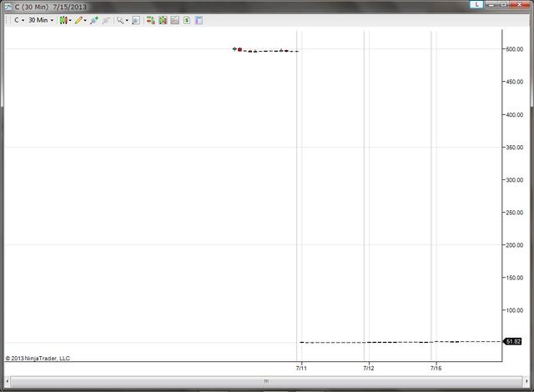Image resolution: width=534 pixels, height=392 pixels.
Task: Click the 7/12 date label on time axis
Action: tap(369, 368)
